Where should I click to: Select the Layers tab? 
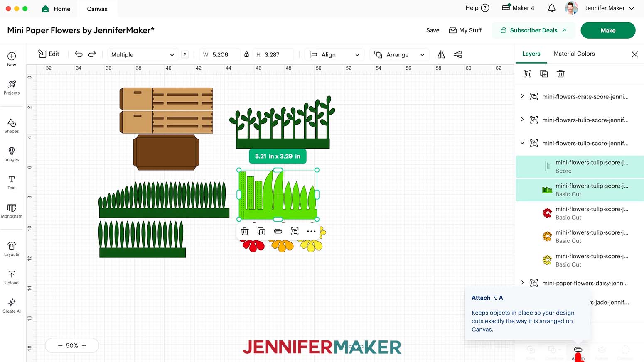pos(531,54)
